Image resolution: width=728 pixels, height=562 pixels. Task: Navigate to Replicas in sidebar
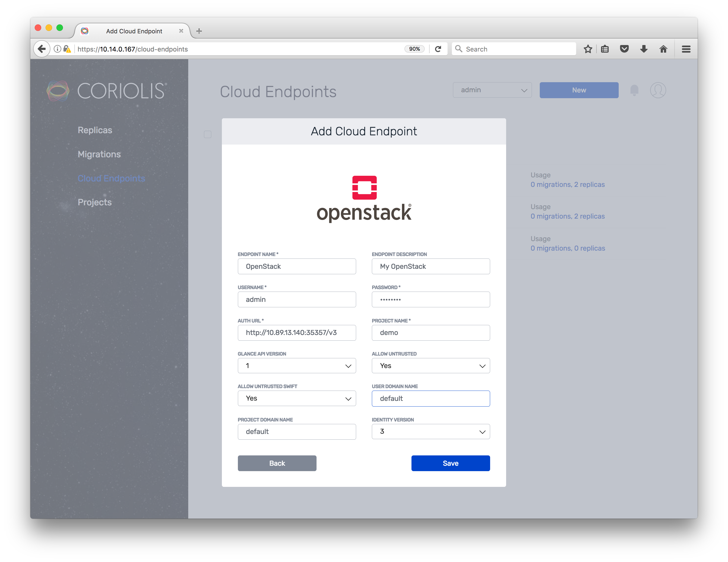95,130
